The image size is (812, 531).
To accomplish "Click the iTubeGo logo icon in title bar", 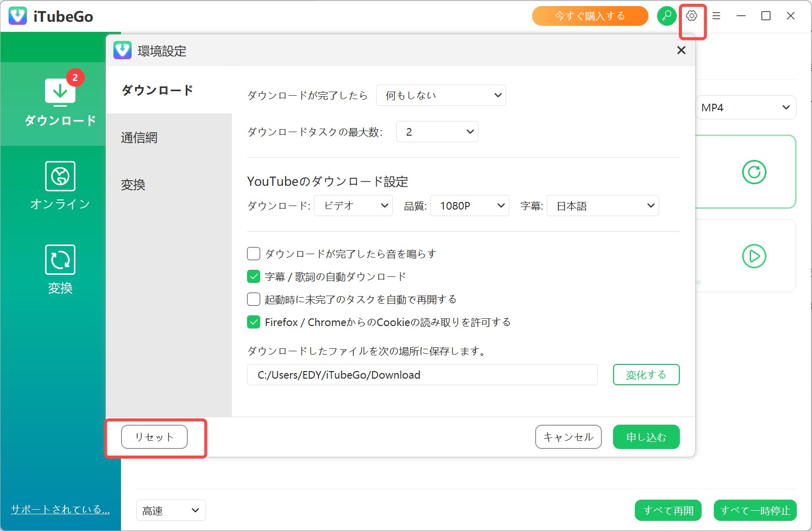I will pos(18,16).
